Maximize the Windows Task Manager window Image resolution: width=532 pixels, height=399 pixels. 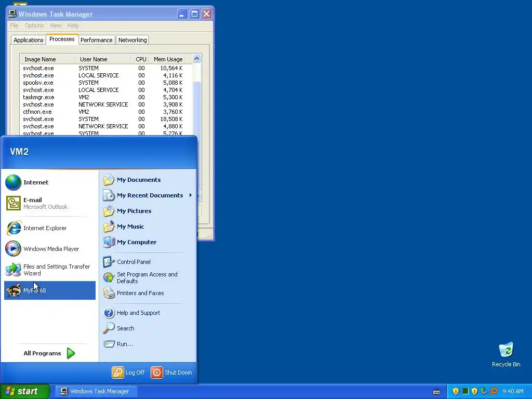(x=194, y=14)
